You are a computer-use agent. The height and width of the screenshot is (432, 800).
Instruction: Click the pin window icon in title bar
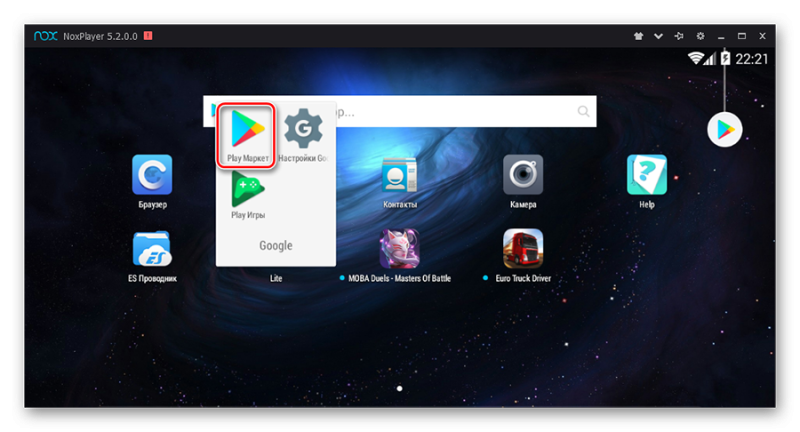point(679,36)
